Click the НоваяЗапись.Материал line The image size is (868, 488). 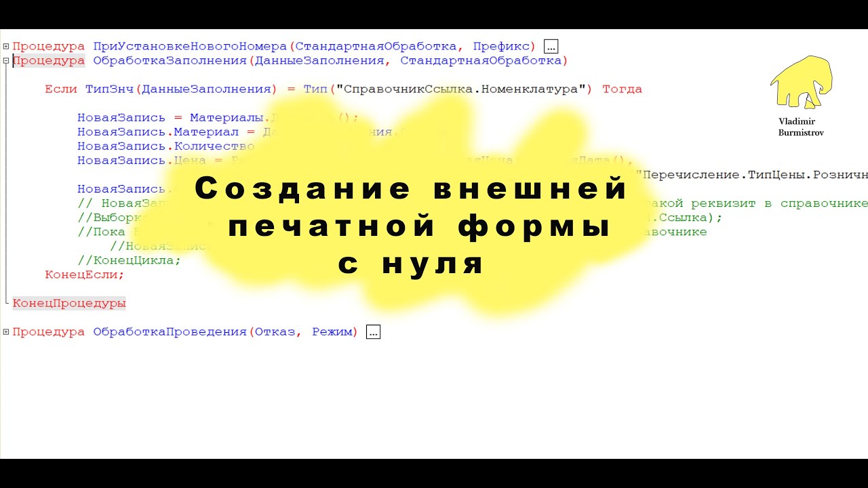coord(262,131)
